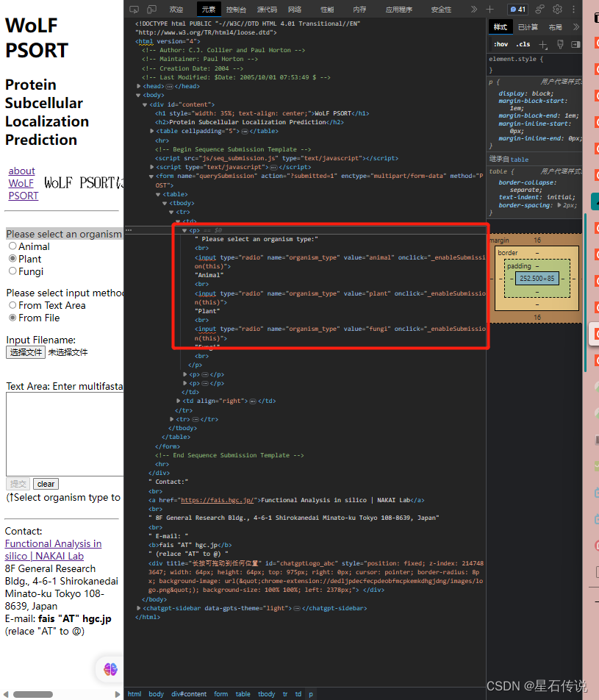Click inherited-from table link in styles
Screen dimensions: 599x700
(x=519, y=160)
